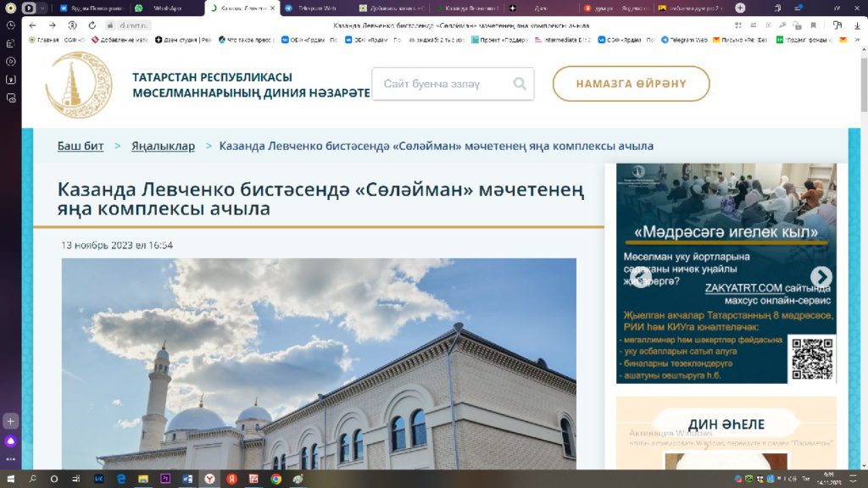This screenshot has width=868, height=488.
Task: Open the Cortana circle icon on taskbar
Action: coord(53,479)
